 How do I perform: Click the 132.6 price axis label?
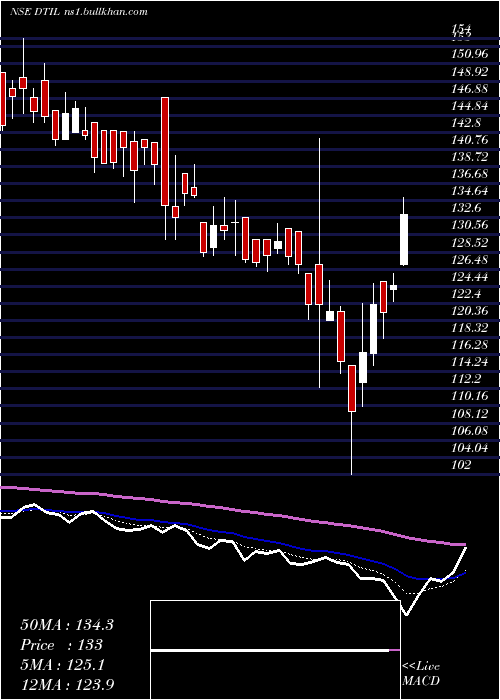[464, 208]
